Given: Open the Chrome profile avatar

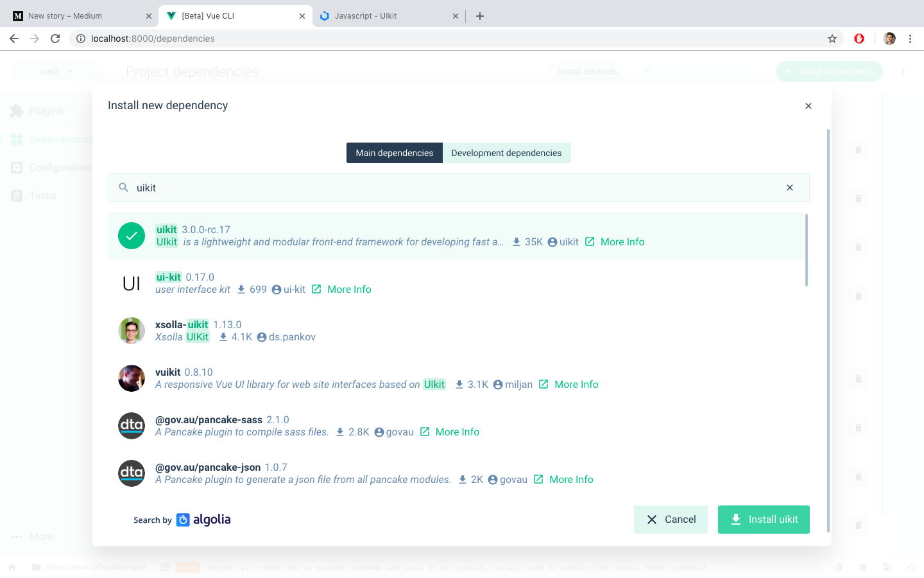Looking at the screenshot, I should 889,39.
